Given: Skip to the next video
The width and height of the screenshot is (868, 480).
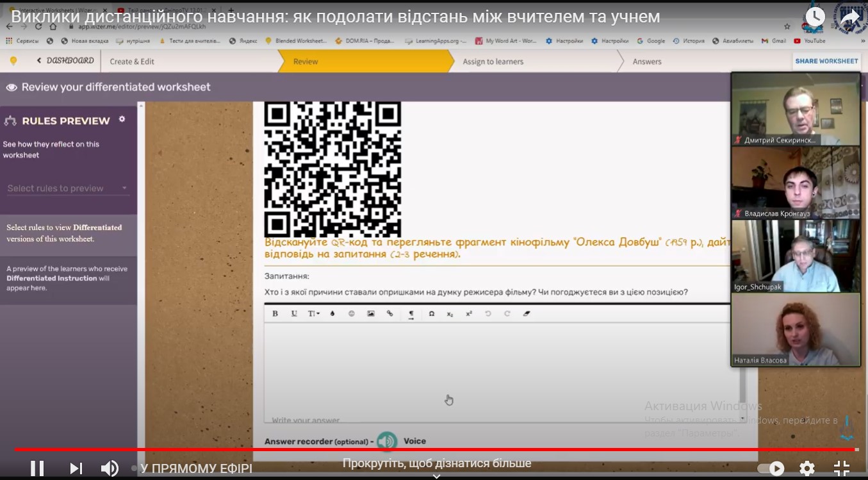Looking at the screenshot, I should [76, 468].
